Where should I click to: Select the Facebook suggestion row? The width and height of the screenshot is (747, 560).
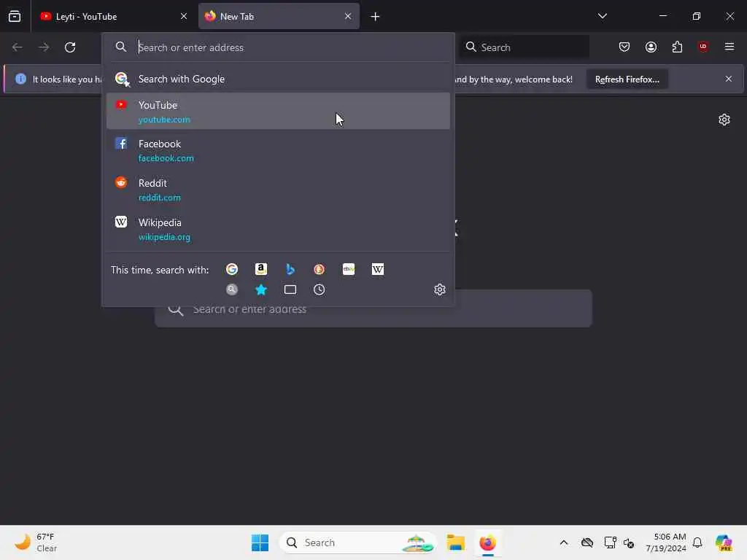[278, 150]
